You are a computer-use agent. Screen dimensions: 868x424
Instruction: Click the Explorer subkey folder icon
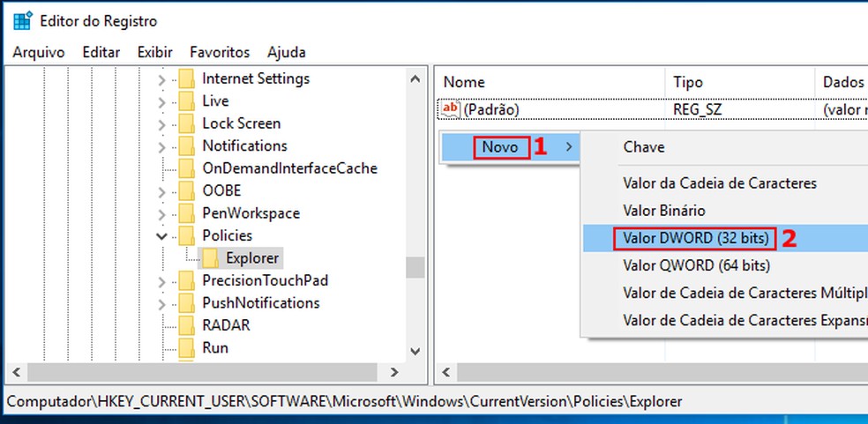coord(210,258)
